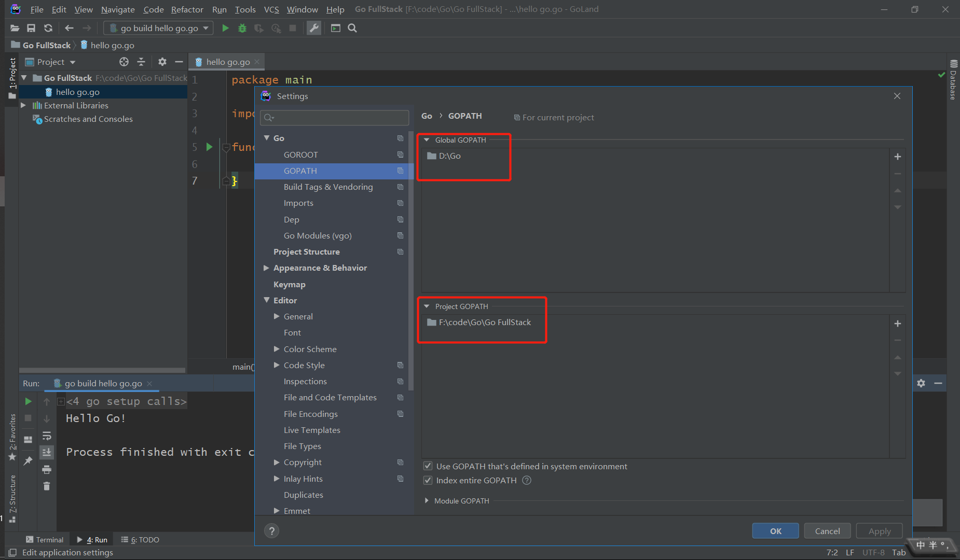Click the Pin tab icon in Run panel
Viewport: 960px width, 560px height.
(x=28, y=460)
